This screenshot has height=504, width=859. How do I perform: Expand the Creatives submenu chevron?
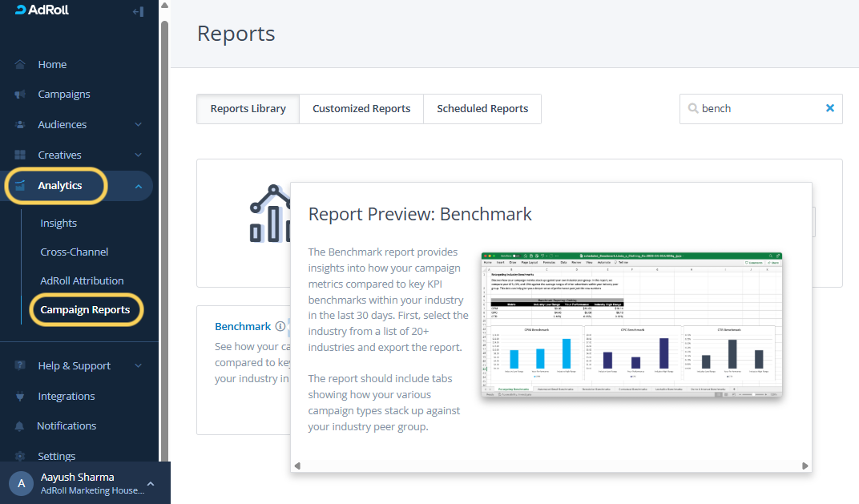[138, 155]
